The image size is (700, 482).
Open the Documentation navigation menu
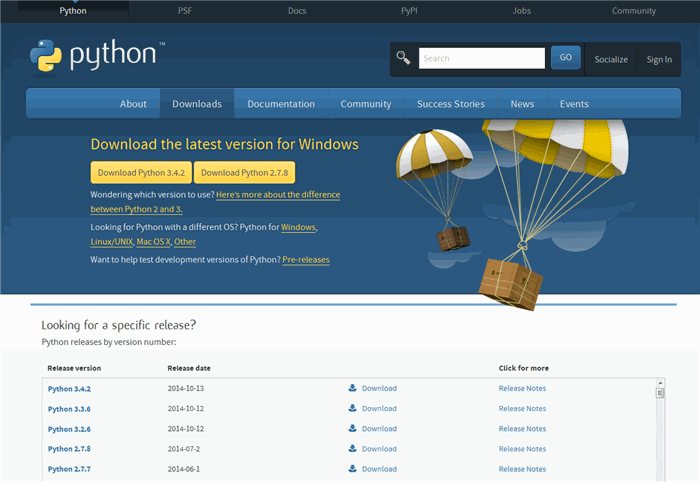pyautogui.click(x=281, y=104)
